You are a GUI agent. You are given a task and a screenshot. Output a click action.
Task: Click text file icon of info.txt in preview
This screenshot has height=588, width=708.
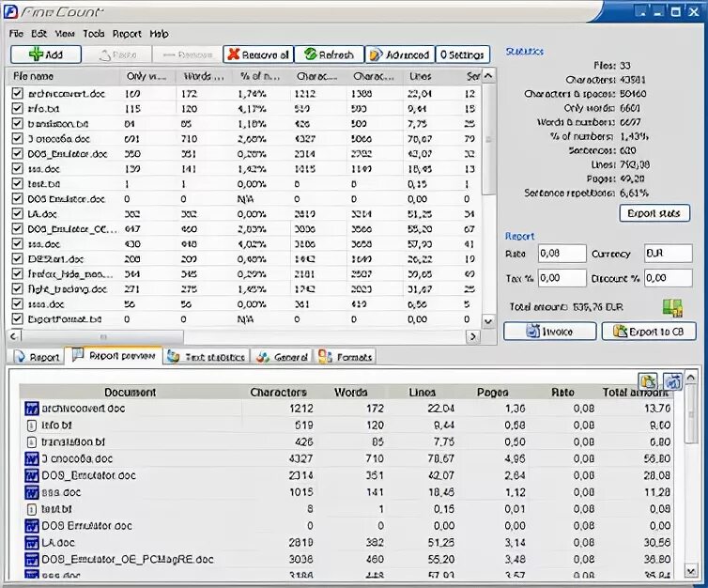tap(32, 426)
